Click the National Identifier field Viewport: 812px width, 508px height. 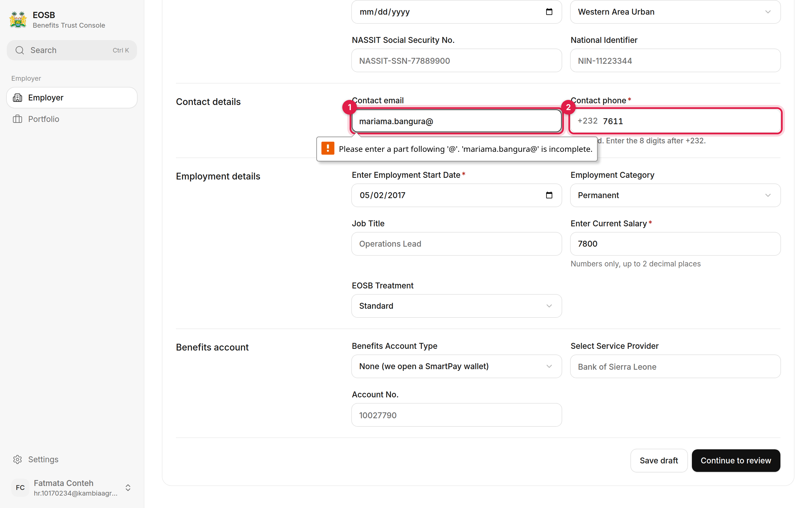tap(675, 60)
